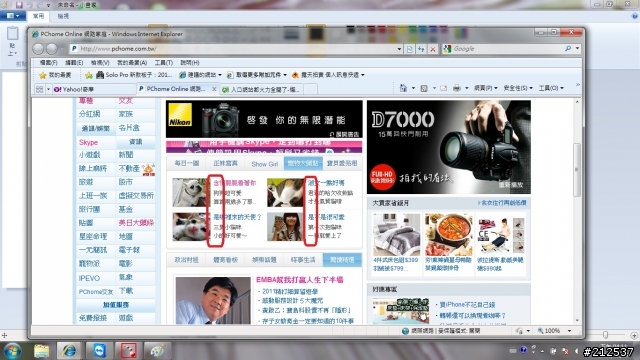Screen dimensions: 640x360
Task: Close the PChome Online tab
Action: click(214, 89)
